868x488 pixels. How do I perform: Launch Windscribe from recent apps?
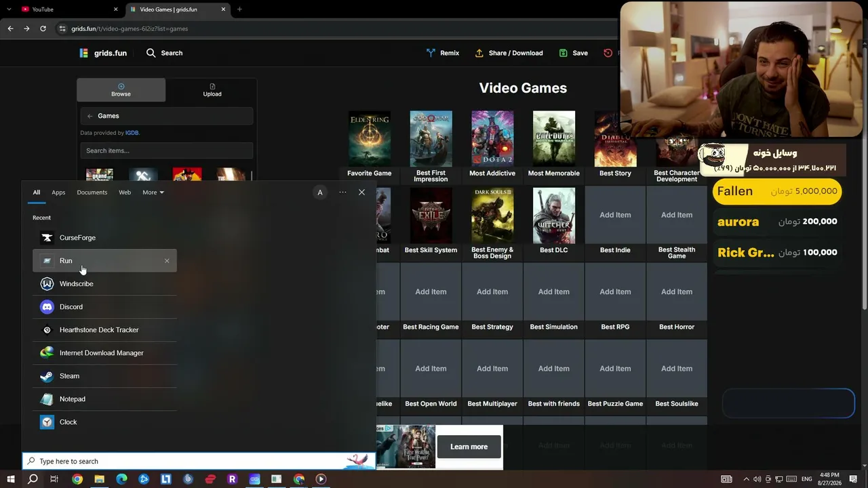pyautogui.click(x=104, y=284)
